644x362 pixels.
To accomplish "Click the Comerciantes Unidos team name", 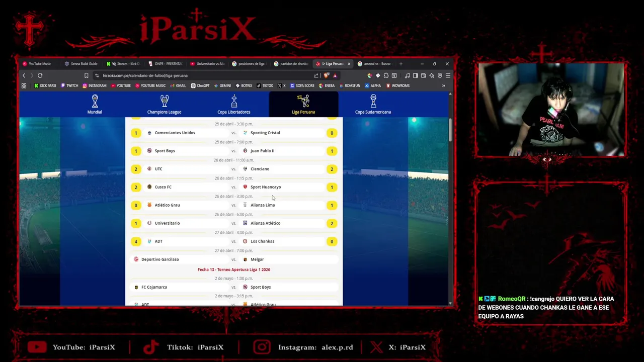I will pyautogui.click(x=175, y=133).
